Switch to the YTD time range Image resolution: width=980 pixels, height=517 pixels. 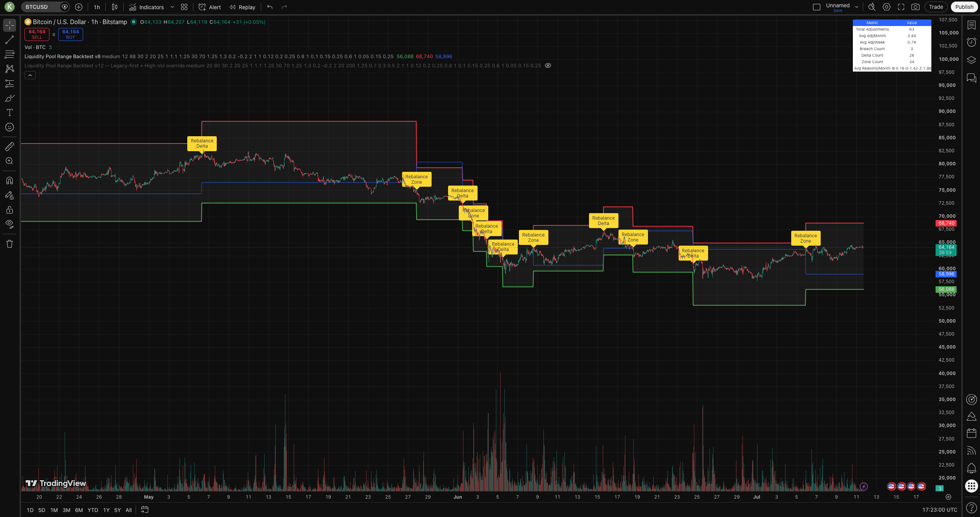click(x=93, y=510)
